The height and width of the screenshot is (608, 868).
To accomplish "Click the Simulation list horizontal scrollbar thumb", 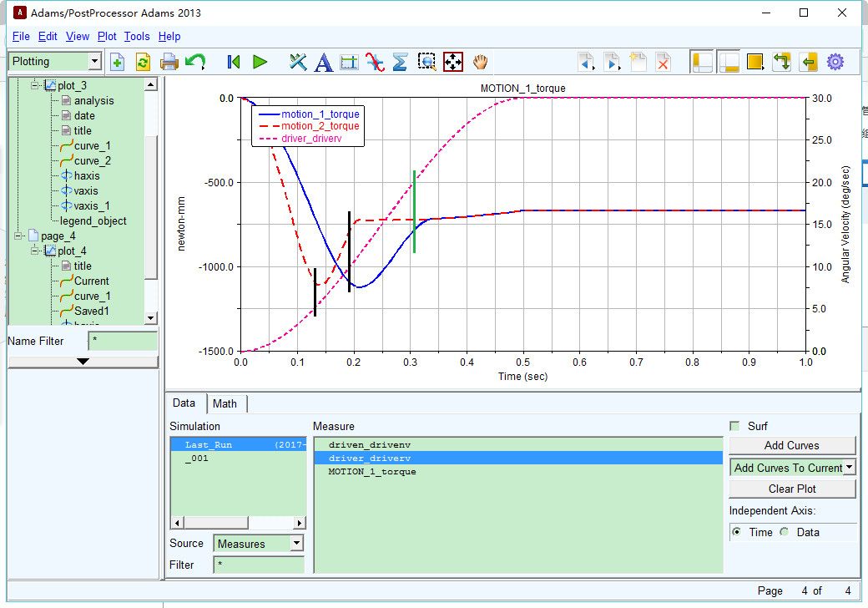I will 216,523.
